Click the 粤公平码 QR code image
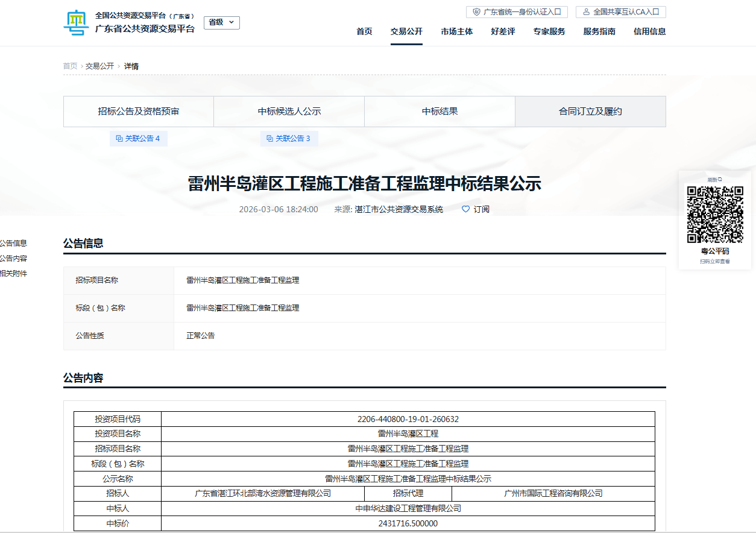Image resolution: width=756 pixels, height=533 pixels. [x=715, y=215]
